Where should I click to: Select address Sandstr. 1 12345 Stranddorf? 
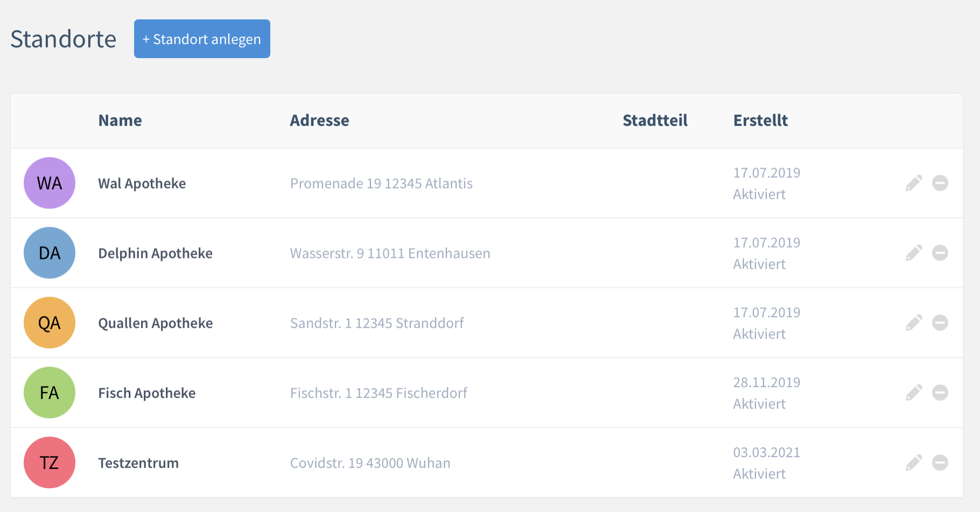[x=376, y=324]
